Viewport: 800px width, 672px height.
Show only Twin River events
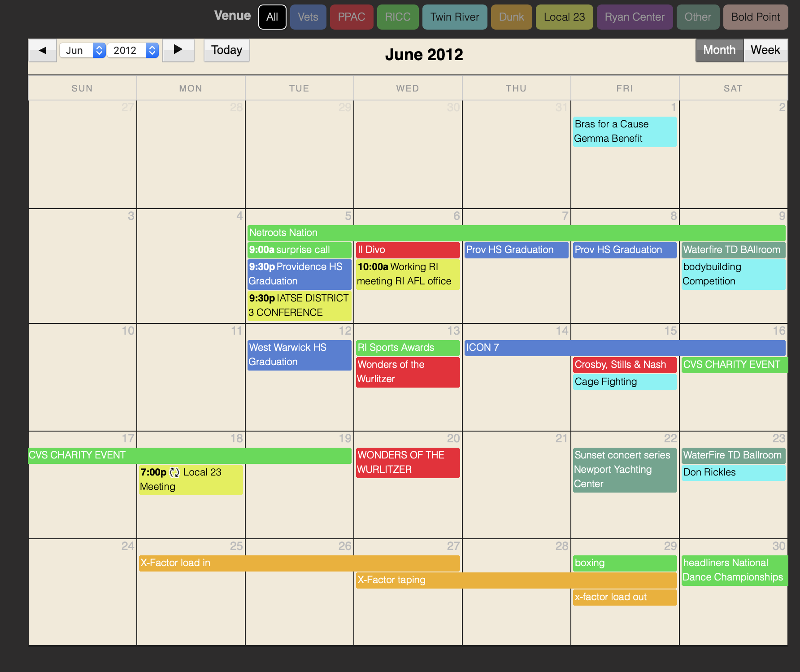point(454,17)
